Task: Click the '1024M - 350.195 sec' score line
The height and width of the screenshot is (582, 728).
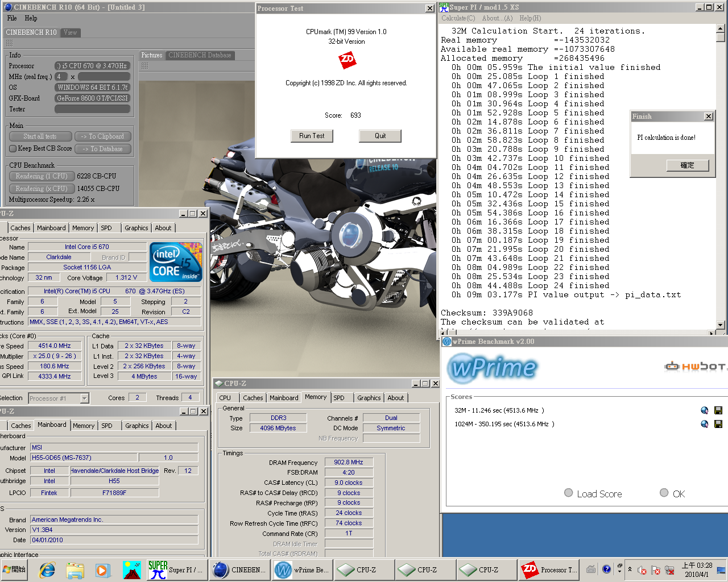Action: tap(504, 424)
